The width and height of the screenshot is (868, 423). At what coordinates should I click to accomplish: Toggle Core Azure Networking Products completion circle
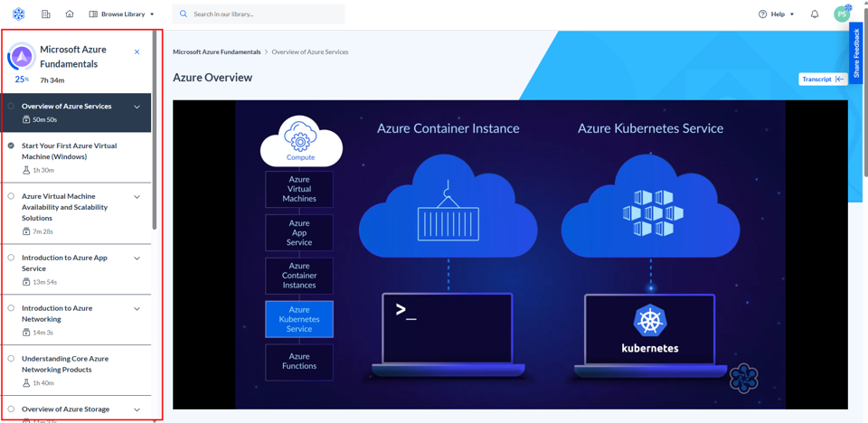point(11,358)
